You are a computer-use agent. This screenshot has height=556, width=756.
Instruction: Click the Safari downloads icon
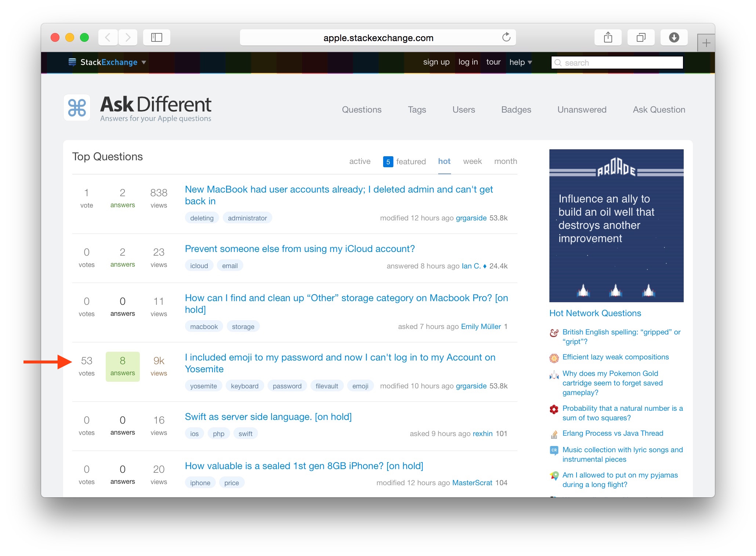674,37
